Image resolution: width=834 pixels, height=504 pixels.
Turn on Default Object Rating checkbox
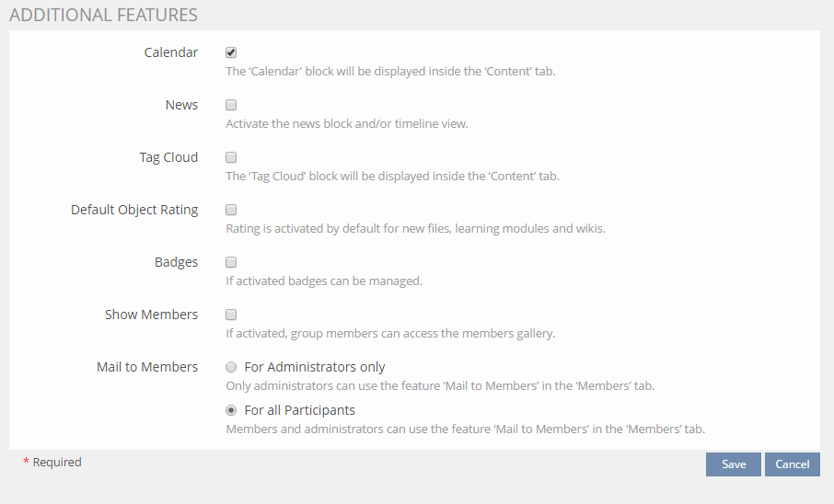pos(231,210)
